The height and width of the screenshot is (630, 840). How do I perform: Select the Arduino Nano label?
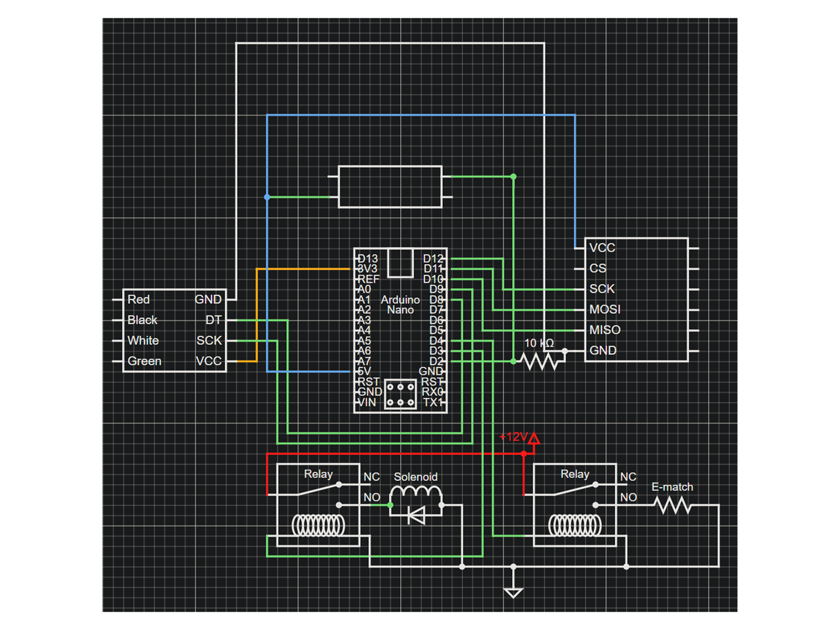coord(400,304)
